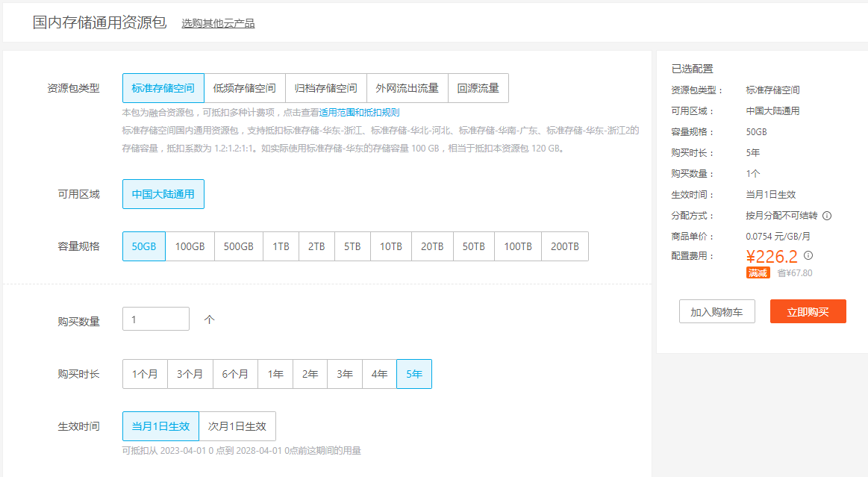Viewport: 868px width, 477px height.
Task: Click the 满减 discount badge
Action: [758, 273]
